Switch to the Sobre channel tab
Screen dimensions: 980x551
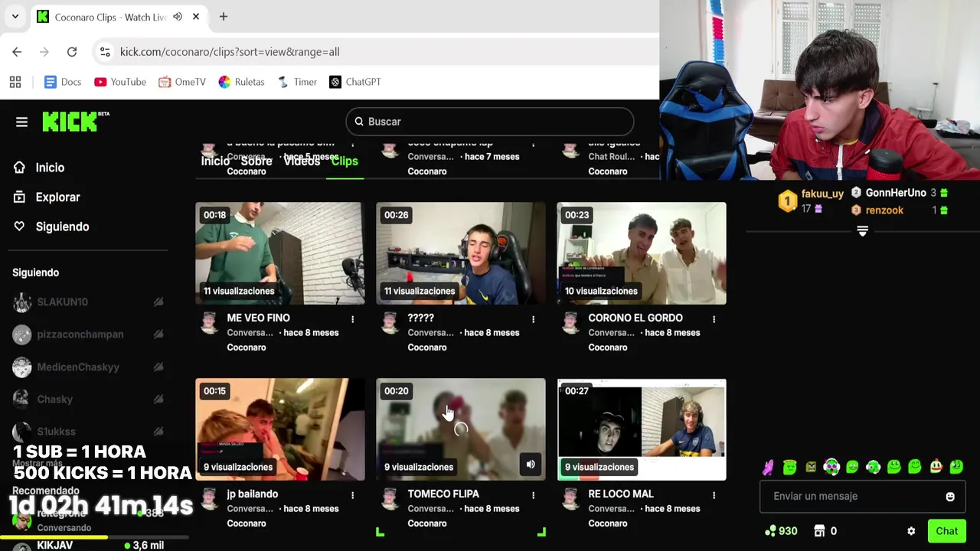point(256,161)
